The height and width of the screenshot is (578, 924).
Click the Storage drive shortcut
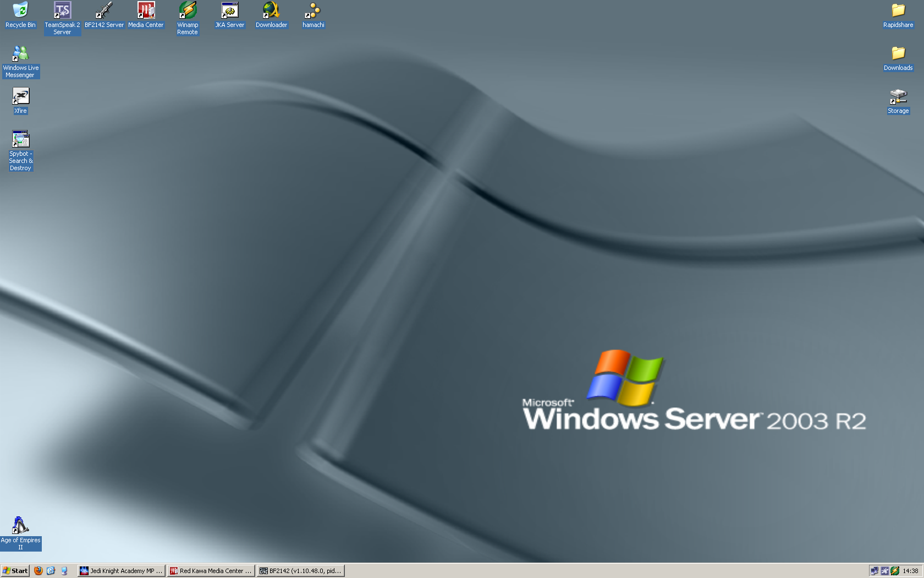coord(898,96)
